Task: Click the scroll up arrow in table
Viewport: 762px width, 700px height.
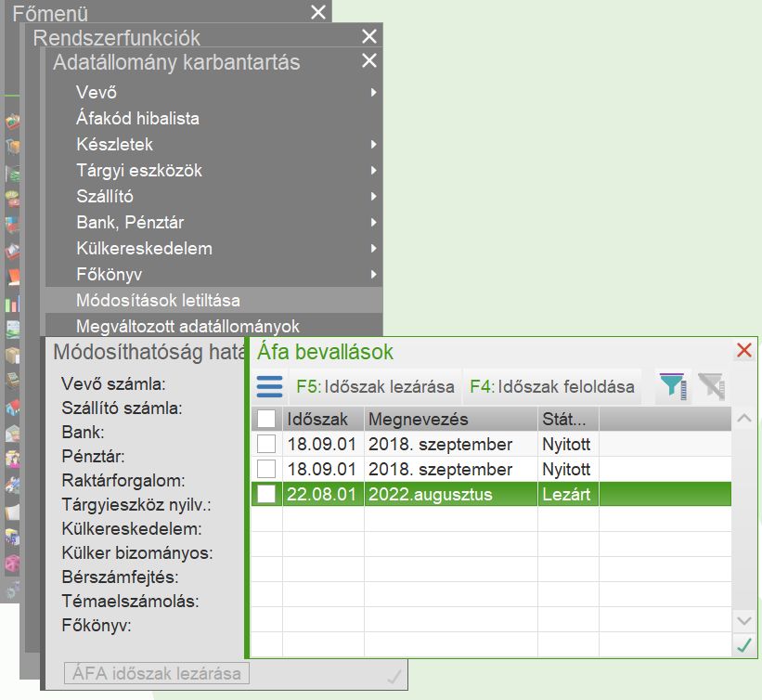Action: (744, 418)
